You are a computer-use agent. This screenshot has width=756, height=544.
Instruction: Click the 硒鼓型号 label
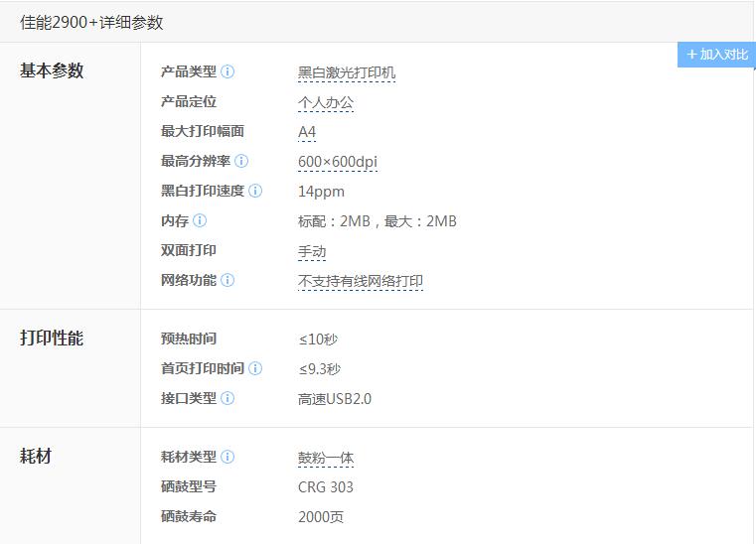pos(189,486)
